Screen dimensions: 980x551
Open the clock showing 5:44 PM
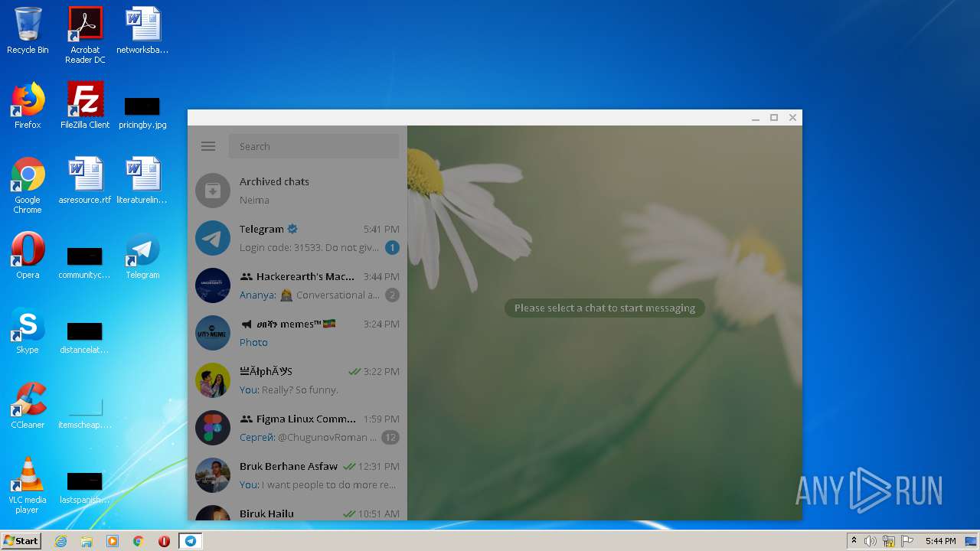click(x=940, y=541)
